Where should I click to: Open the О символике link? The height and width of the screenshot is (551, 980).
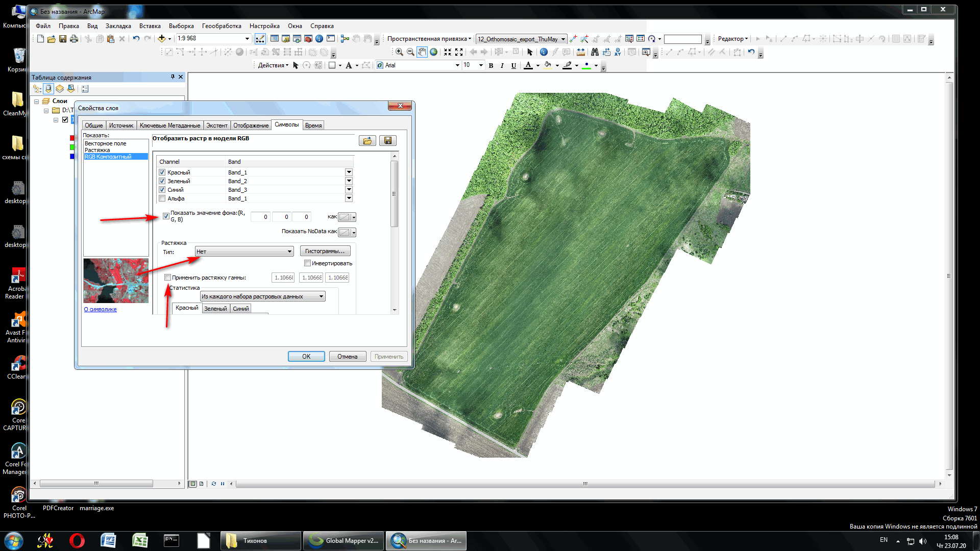100,309
